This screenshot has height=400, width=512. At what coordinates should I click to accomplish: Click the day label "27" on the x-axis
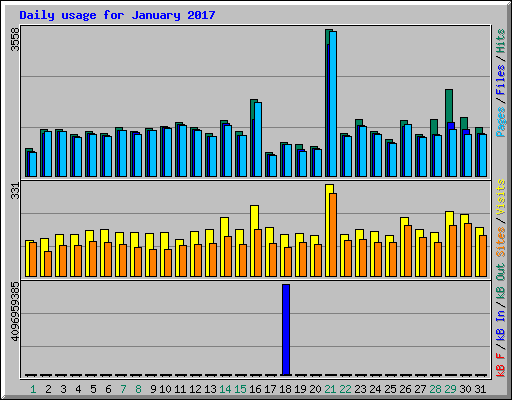(420, 389)
